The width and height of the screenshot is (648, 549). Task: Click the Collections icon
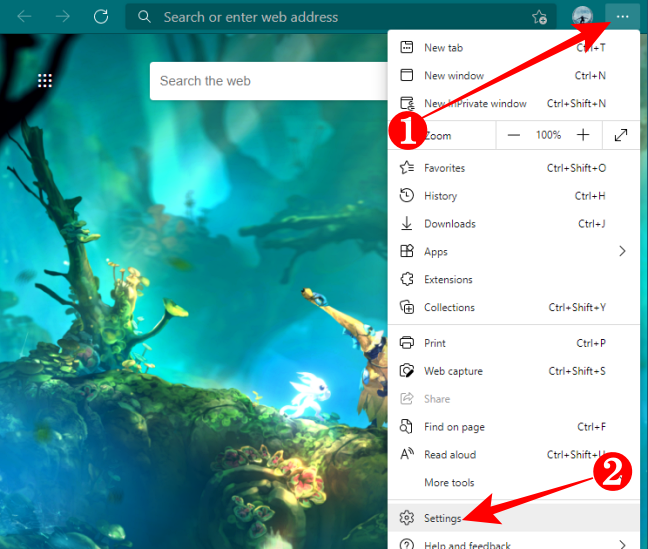(x=407, y=307)
